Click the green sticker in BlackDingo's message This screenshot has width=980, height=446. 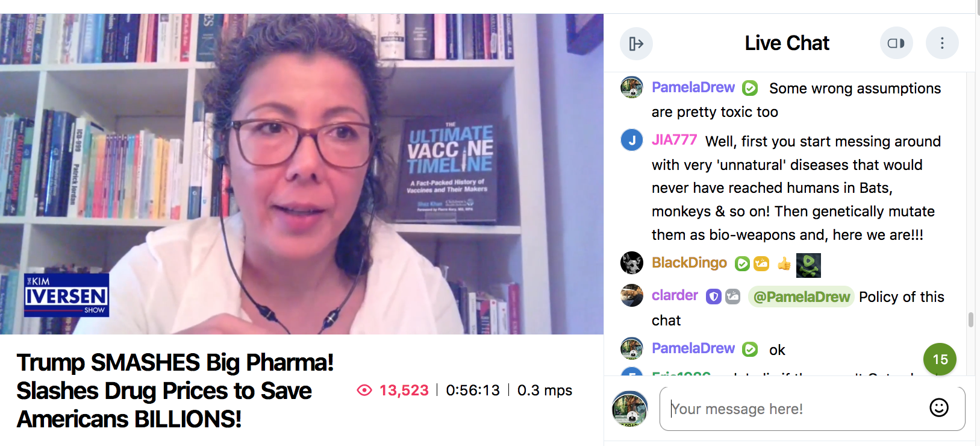[808, 265]
